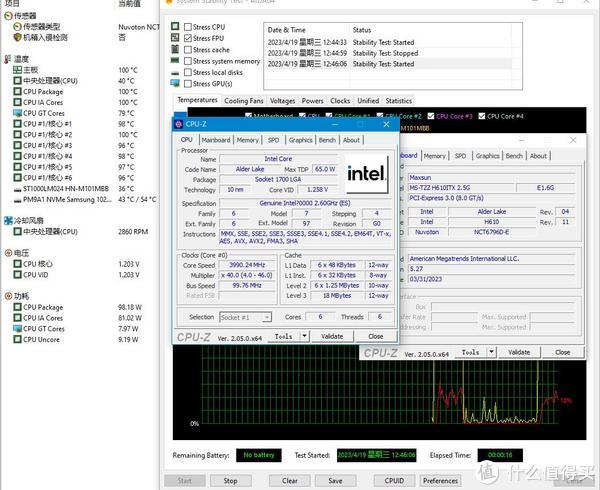Open About tab in front CPU-Z

(351, 140)
